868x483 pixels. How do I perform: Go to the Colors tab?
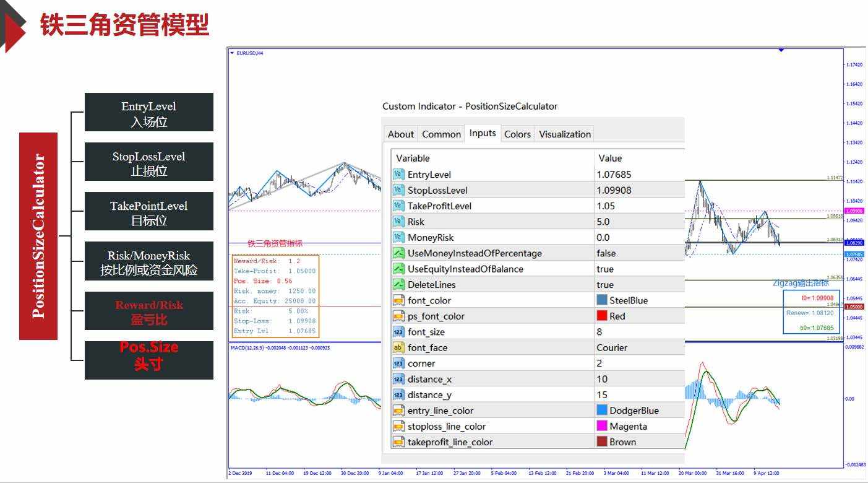tap(517, 134)
